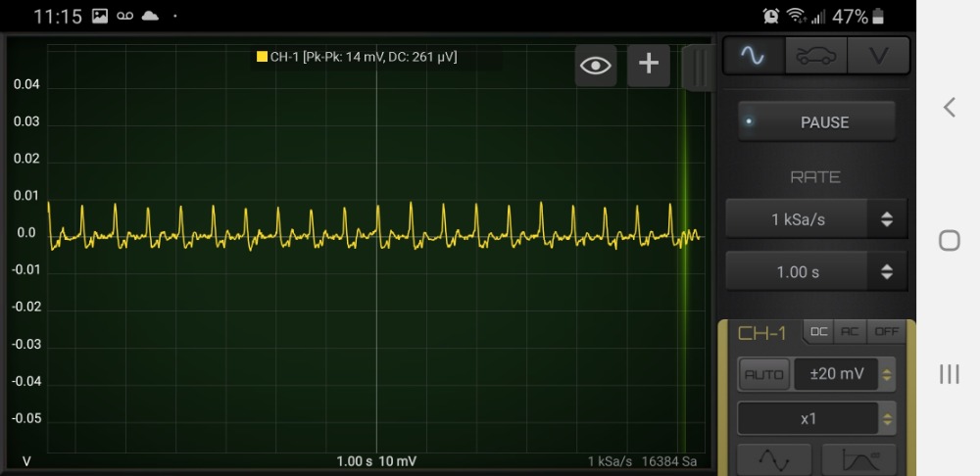Switch to the oscilloscope waveform mode tab

(753, 56)
